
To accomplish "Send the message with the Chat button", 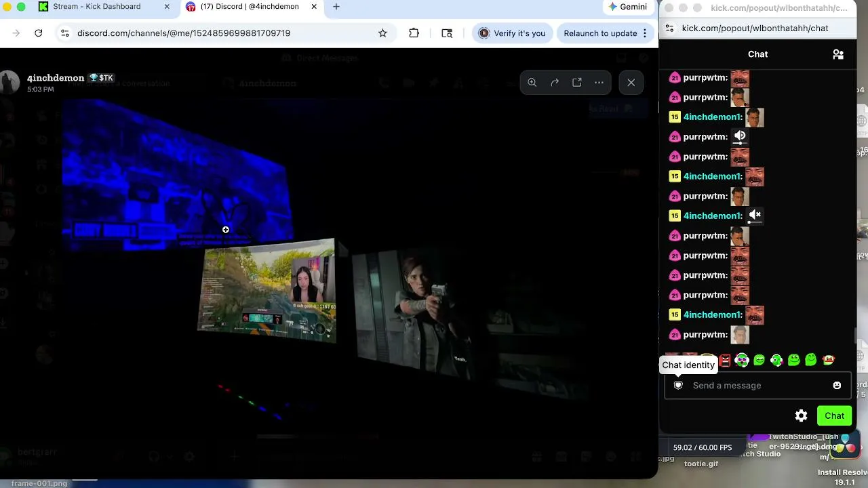I will coord(834,416).
